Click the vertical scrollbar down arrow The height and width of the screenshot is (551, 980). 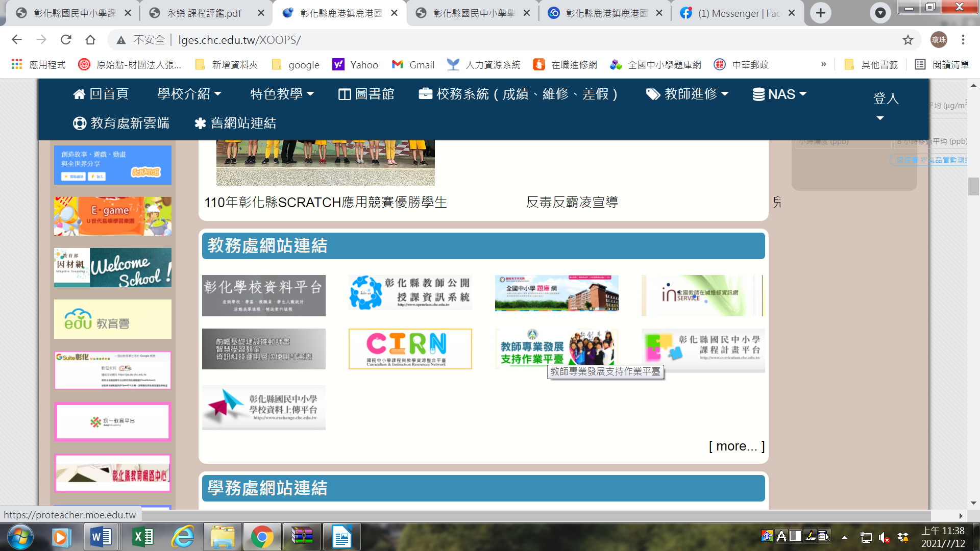tap(973, 503)
